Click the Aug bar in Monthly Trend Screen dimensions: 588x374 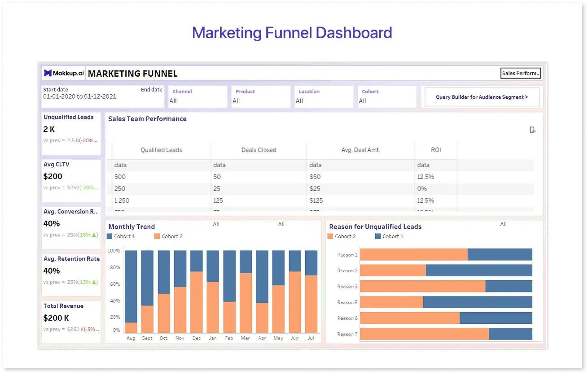pos(131,291)
